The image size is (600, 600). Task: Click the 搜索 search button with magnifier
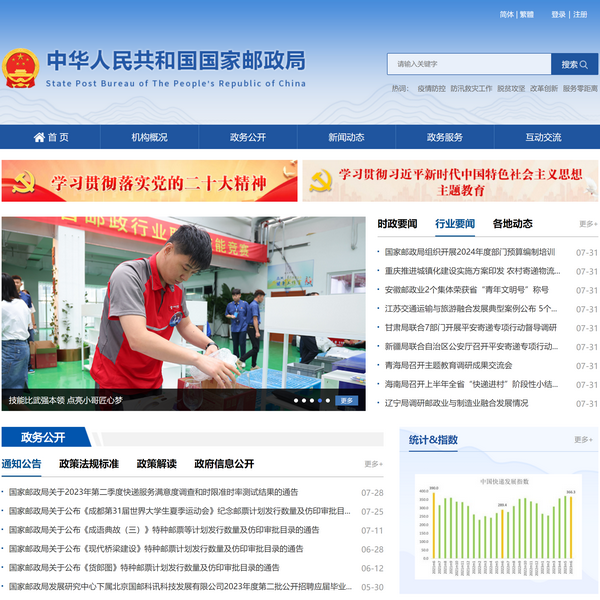click(574, 64)
